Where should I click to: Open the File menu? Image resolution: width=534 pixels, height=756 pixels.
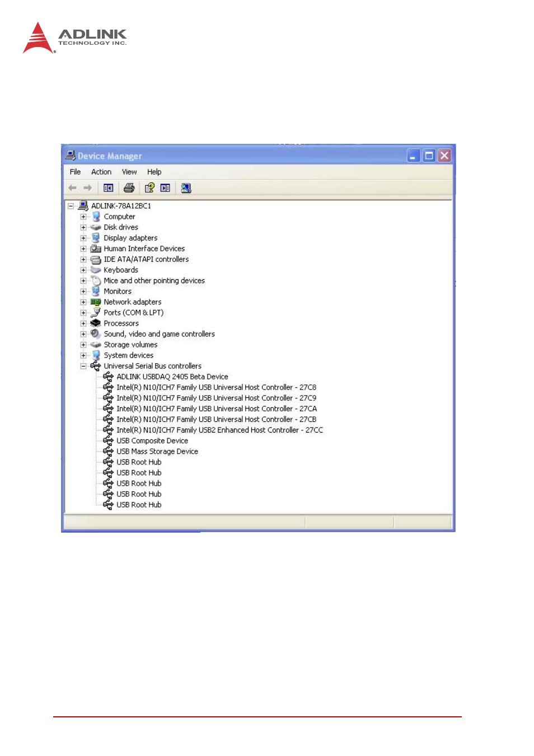point(75,172)
